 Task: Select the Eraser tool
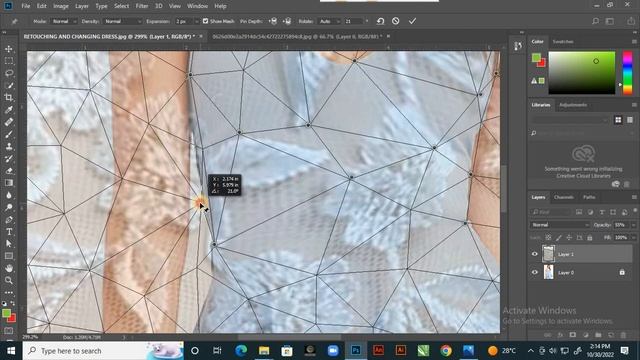9,171
